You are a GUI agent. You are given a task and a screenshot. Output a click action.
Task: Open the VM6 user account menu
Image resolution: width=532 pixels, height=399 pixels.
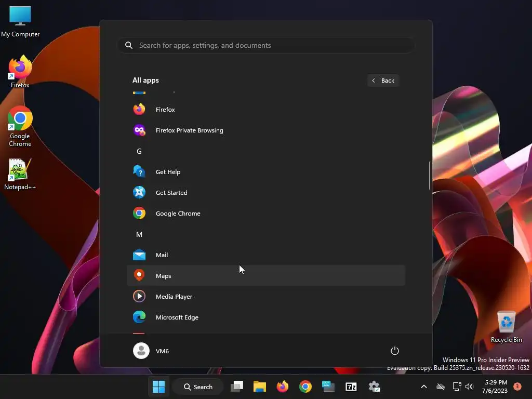(x=151, y=351)
